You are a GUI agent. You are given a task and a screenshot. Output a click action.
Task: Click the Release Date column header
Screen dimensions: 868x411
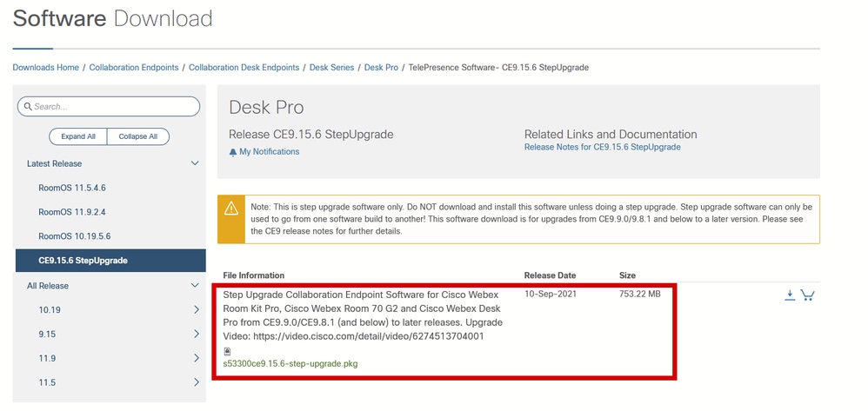[x=550, y=275]
